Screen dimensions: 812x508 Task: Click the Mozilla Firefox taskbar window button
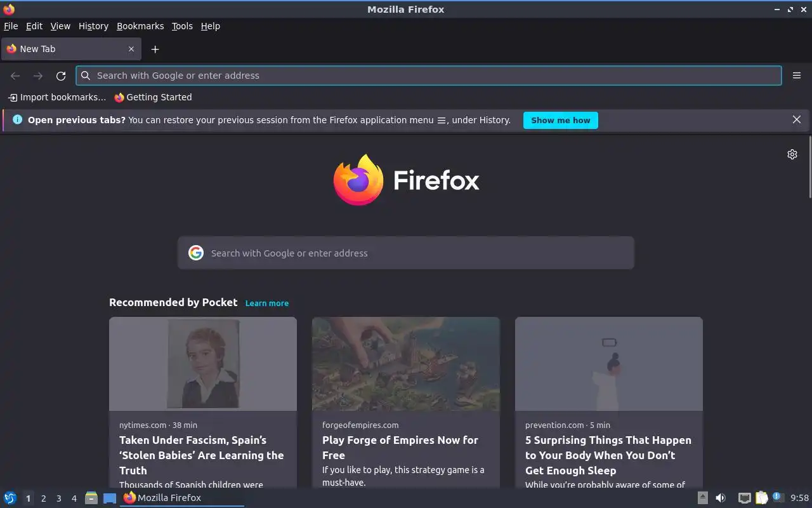(182, 498)
